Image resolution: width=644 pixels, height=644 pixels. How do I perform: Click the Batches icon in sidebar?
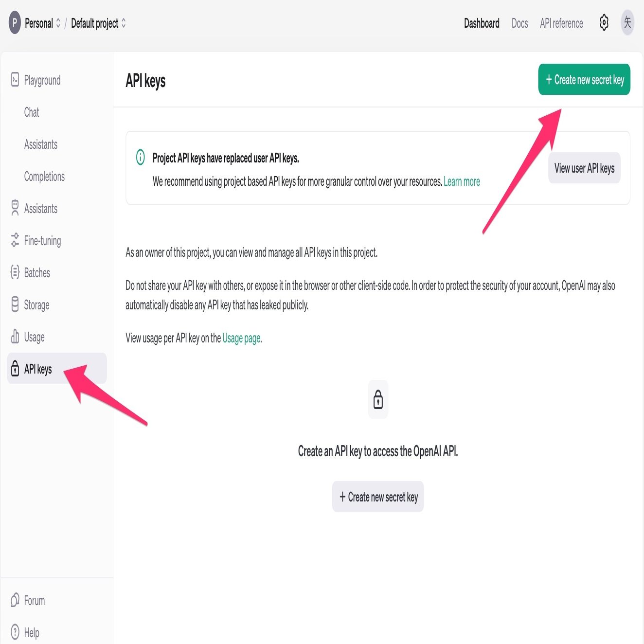[x=15, y=272]
